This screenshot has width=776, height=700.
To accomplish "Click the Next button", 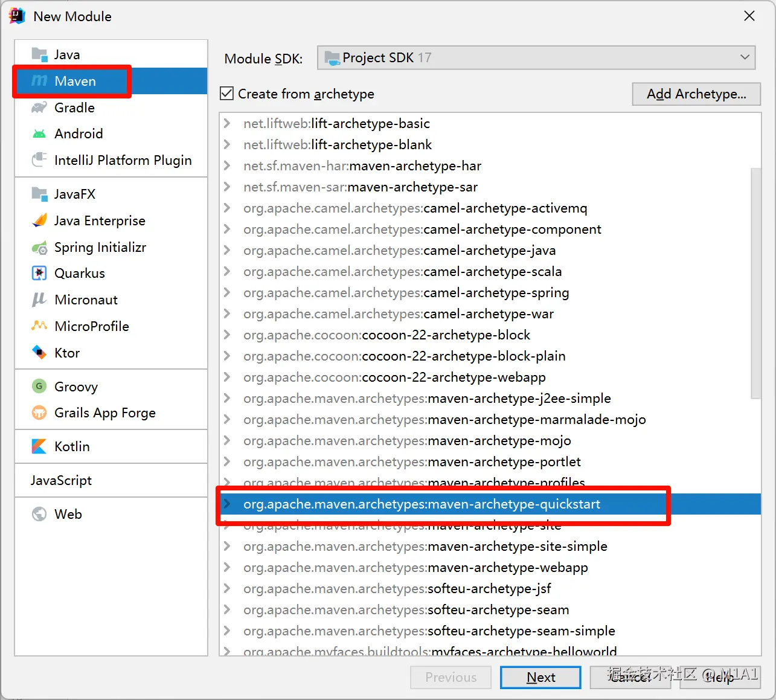I will click(540, 677).
